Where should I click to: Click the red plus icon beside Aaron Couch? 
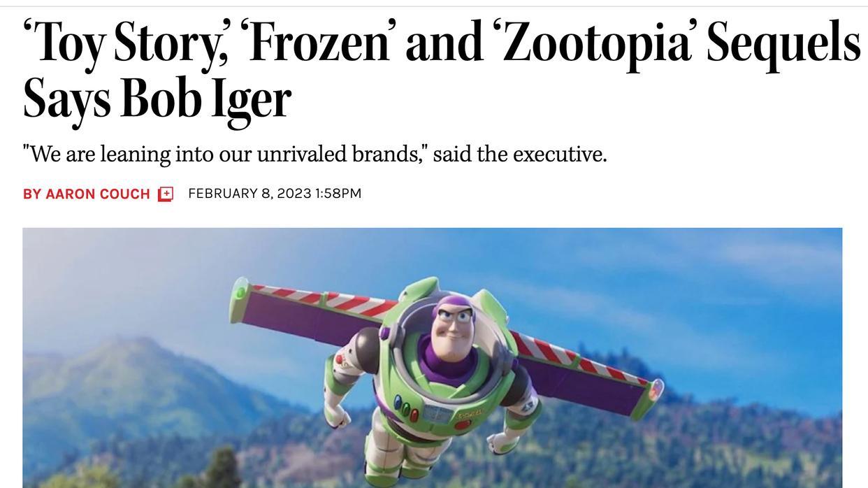click(x=166, y=194)
